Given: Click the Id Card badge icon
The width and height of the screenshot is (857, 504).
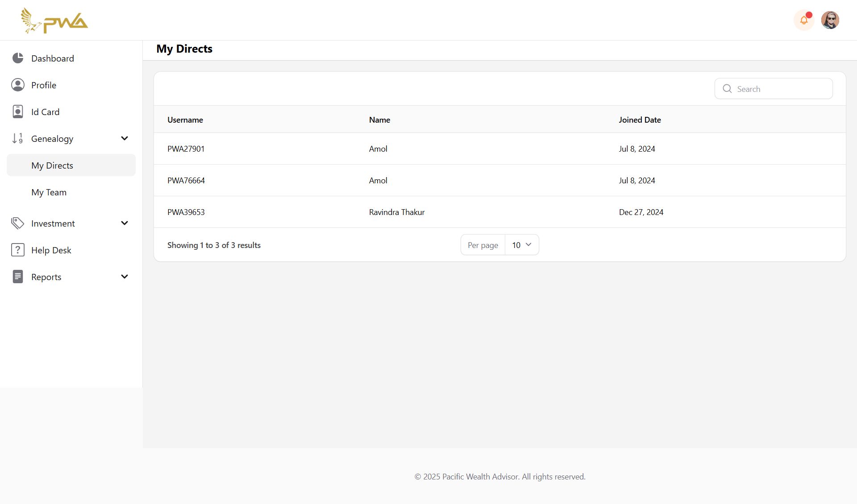Looking at the screenshot, I should 18,112.
